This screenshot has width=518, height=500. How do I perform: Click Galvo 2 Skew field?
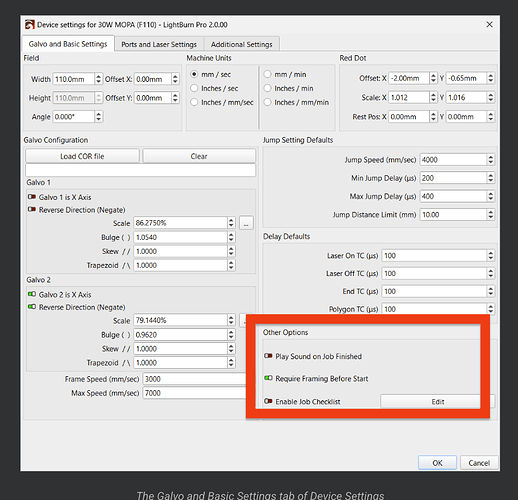click(181, 349)
